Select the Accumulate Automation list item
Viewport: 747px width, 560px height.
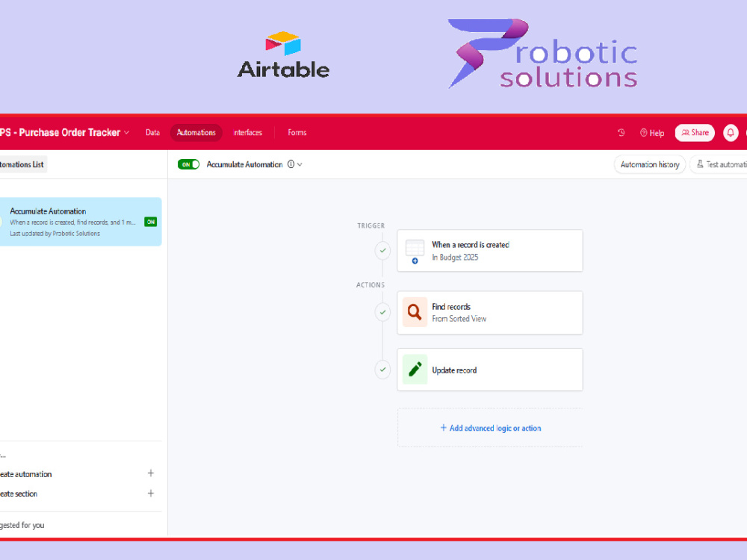[x=80, y=222]
